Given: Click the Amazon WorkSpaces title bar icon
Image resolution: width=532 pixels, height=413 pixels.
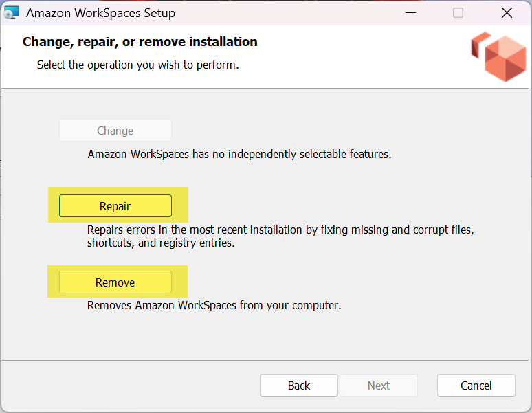Looking at the screenshot, I should click(12, 12).
